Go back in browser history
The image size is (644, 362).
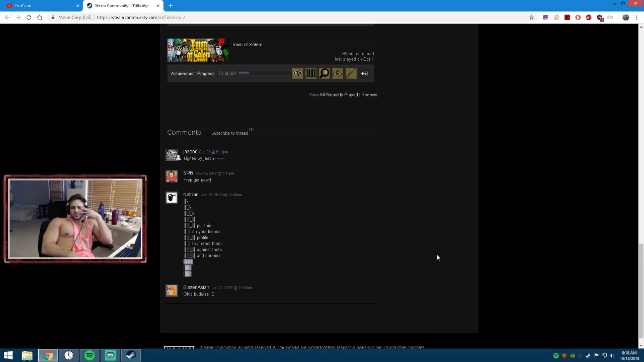coord(7,17)
